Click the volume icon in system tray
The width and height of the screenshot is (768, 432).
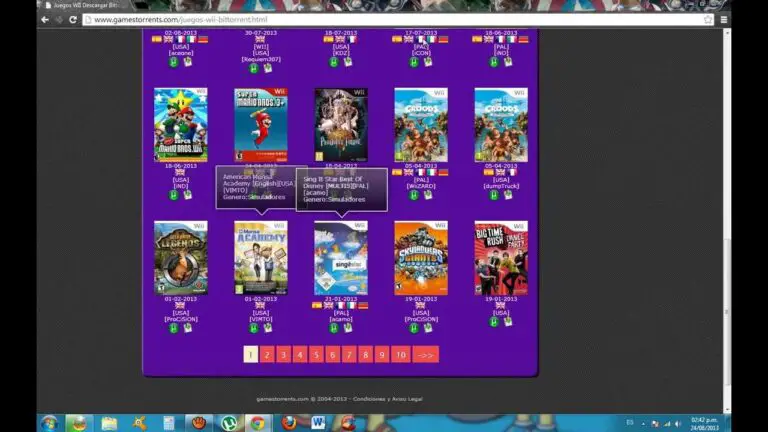[678, 424]
